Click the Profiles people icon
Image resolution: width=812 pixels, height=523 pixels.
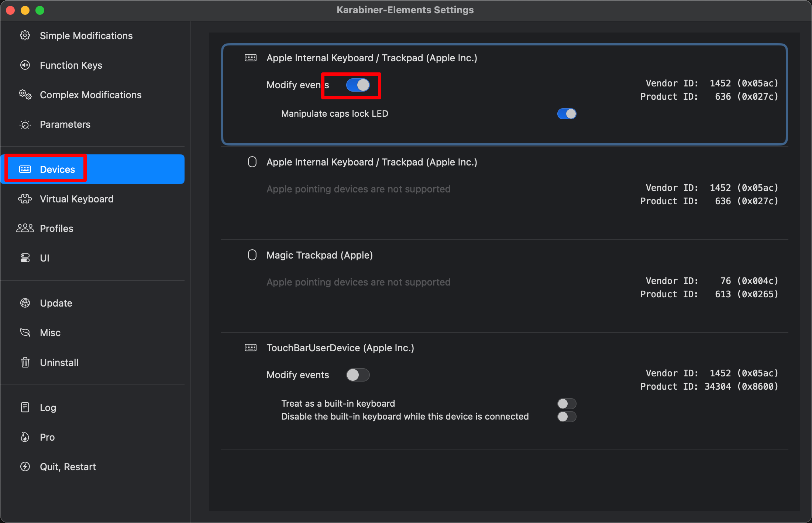coord(25,229)
